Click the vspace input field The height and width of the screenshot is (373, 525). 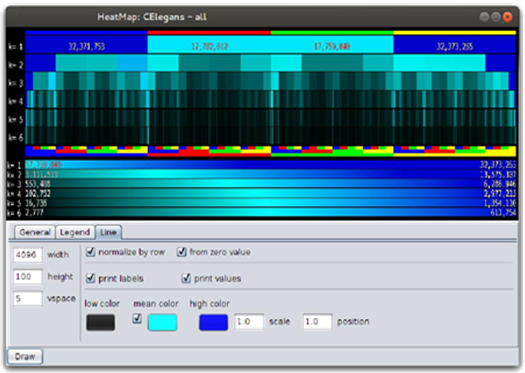point(28,298)
